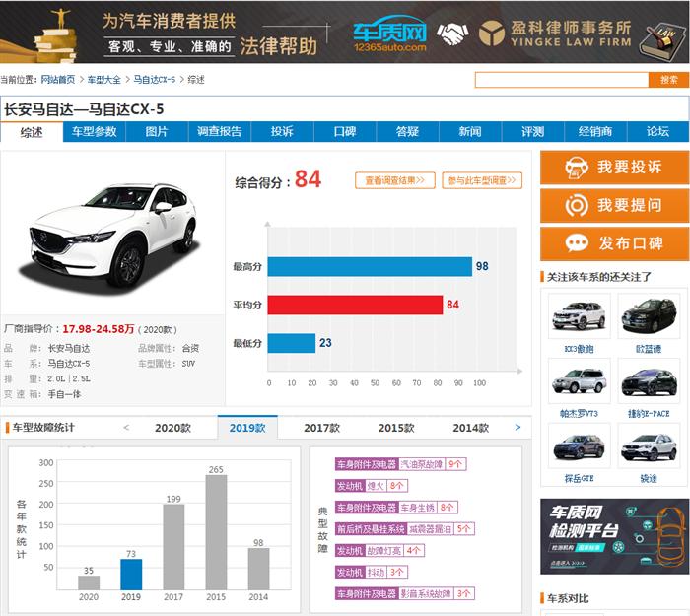Viewport: 690px width, 616px height.
Task: Open the 帕杰罗V73 car thumbnail
Action: click(x=580, y=380)
